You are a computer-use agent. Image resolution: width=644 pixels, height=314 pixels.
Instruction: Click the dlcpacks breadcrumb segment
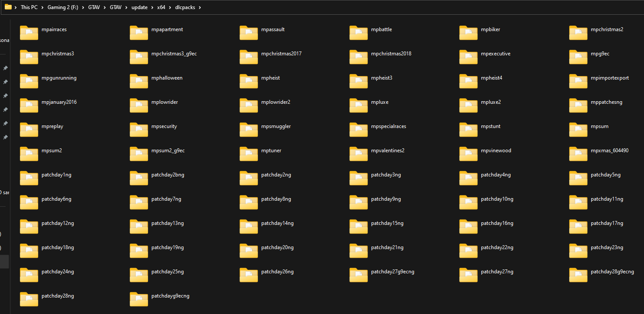185,7
